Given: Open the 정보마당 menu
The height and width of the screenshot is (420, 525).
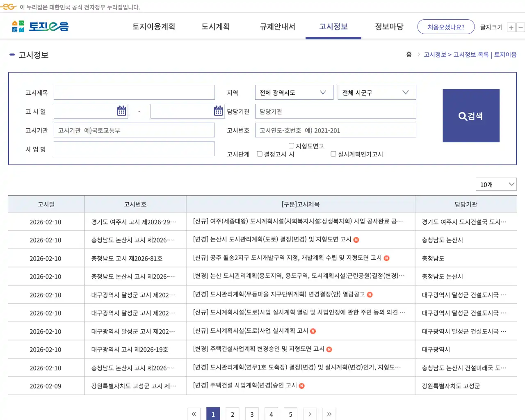Looking at the screenshot, I should (x=388, y=26).
